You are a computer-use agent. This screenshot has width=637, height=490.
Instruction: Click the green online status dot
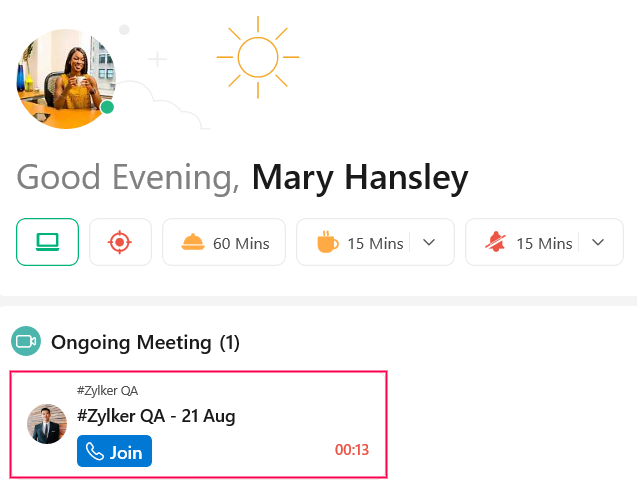click(107, 107)
